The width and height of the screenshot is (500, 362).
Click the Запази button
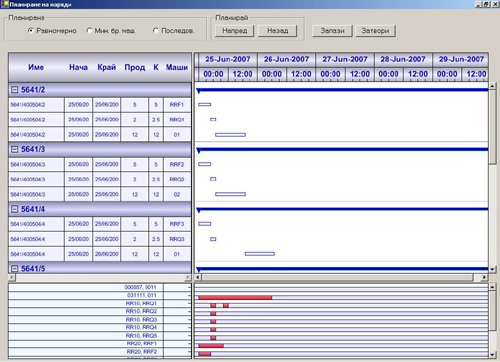[x=332, y=31]
